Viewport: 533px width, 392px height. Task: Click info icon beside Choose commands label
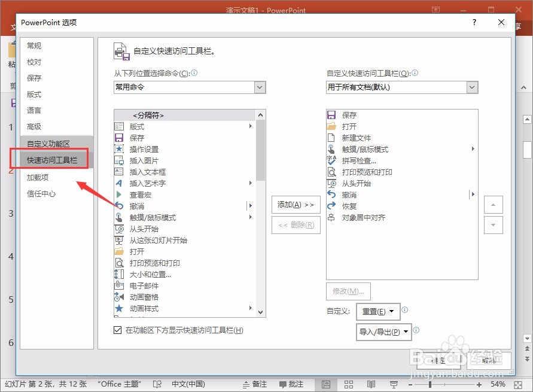tap(194, 73)
